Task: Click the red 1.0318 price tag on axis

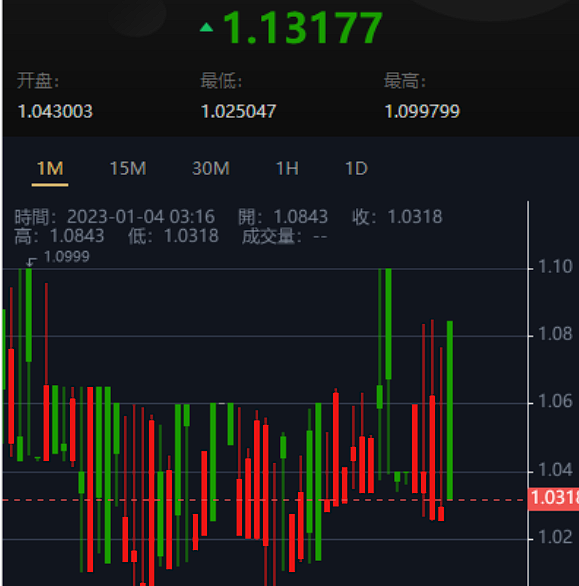Action: pyautogui.click(x=553, y=499)
